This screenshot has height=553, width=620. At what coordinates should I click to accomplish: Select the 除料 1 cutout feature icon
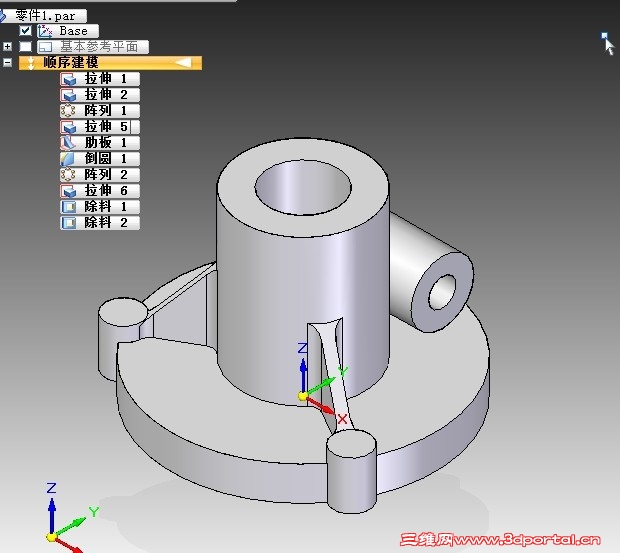pos(69,207)
